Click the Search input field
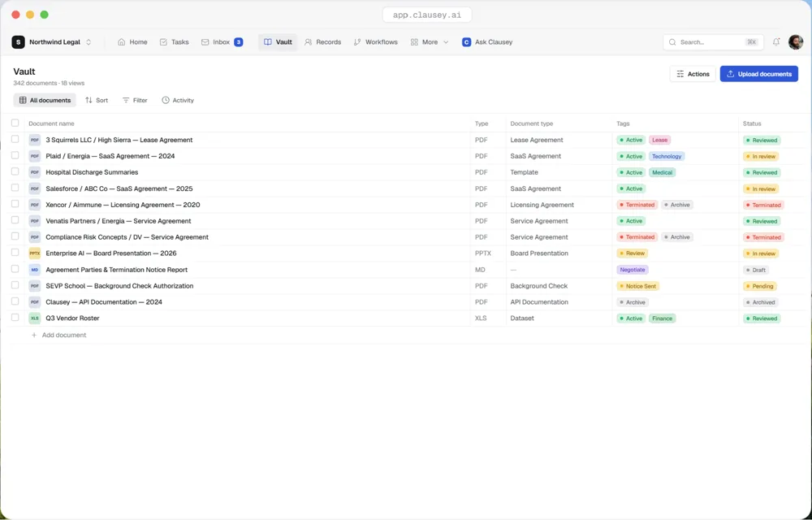This screenshot has width=812, height=520. click(713, 42)
